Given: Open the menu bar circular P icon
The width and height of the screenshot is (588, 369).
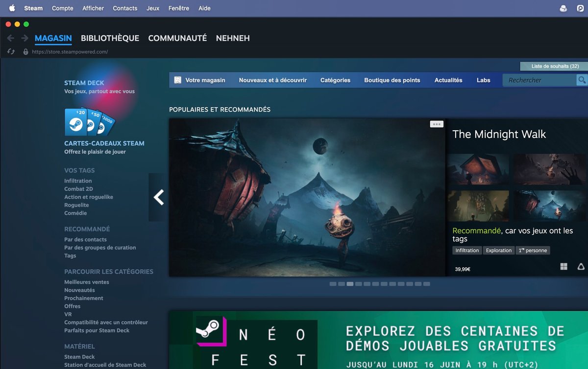Looking at the screenshot, I should coord(580,8).
